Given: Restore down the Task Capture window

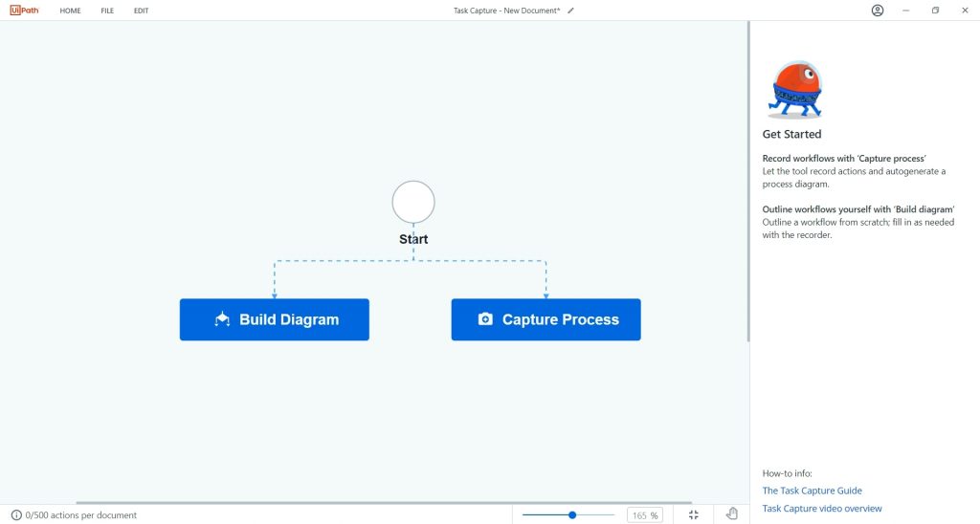Looking at the screenshot, I should [x=936, y=11].
